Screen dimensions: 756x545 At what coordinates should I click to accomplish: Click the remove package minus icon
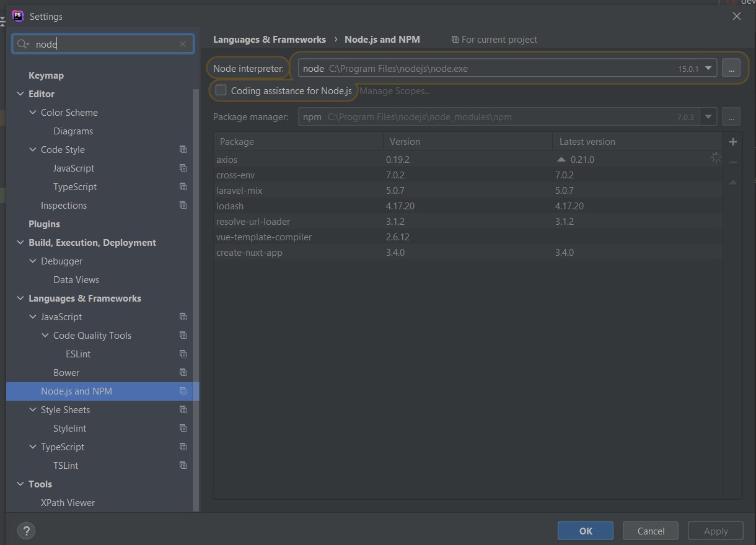733,162
